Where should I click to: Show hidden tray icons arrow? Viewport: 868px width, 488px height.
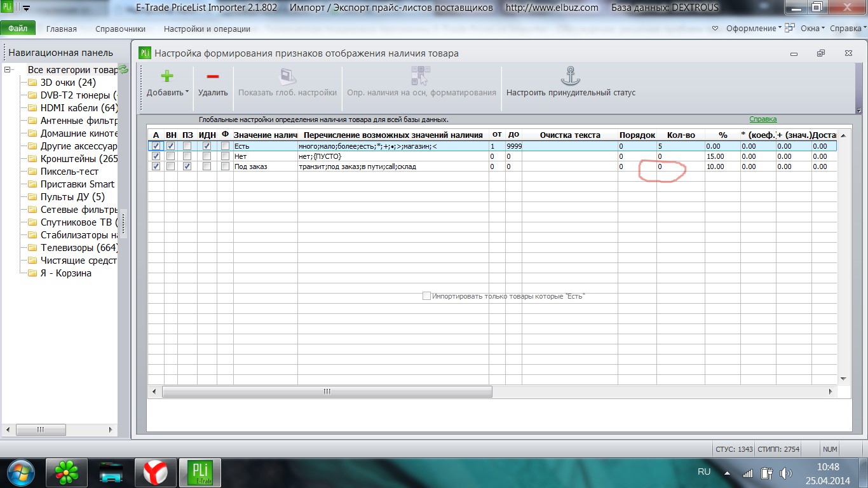coord(728,473)
